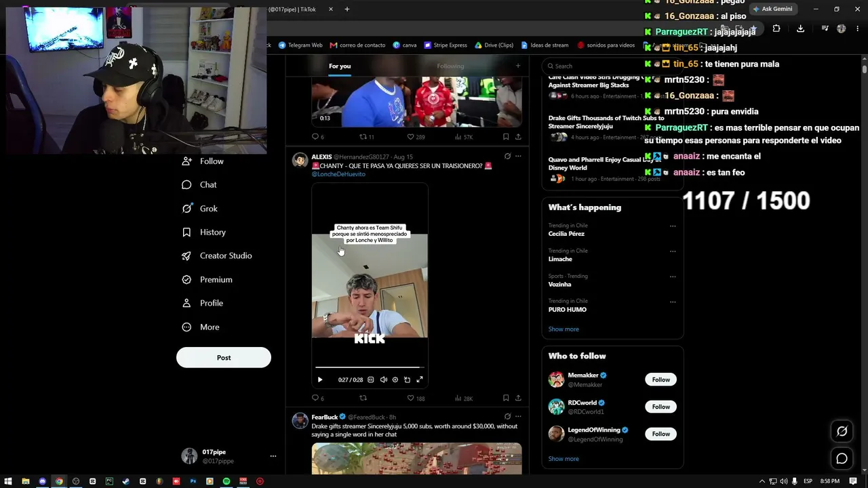Play the Chanty Kick video
The height and width of the screenshot is (488, 868).
[320, 380]
